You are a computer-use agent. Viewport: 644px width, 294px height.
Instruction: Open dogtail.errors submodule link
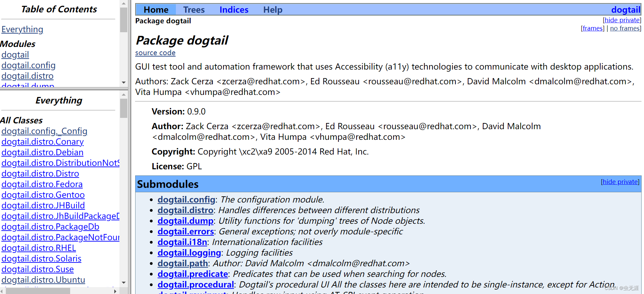coord(186,231)
